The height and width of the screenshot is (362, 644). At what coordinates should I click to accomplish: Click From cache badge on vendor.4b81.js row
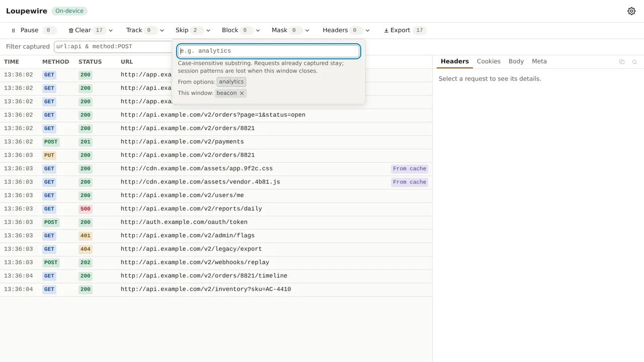pyautogui.click(x=410, y=182)
